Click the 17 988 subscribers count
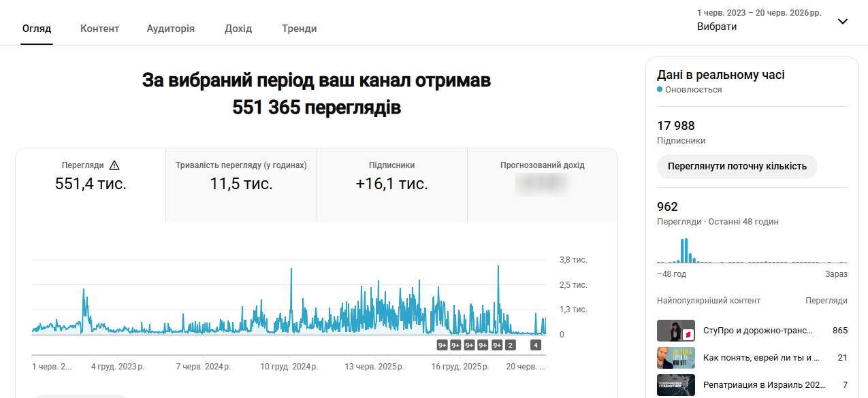The image size is (868, 398). pos(676,126)
